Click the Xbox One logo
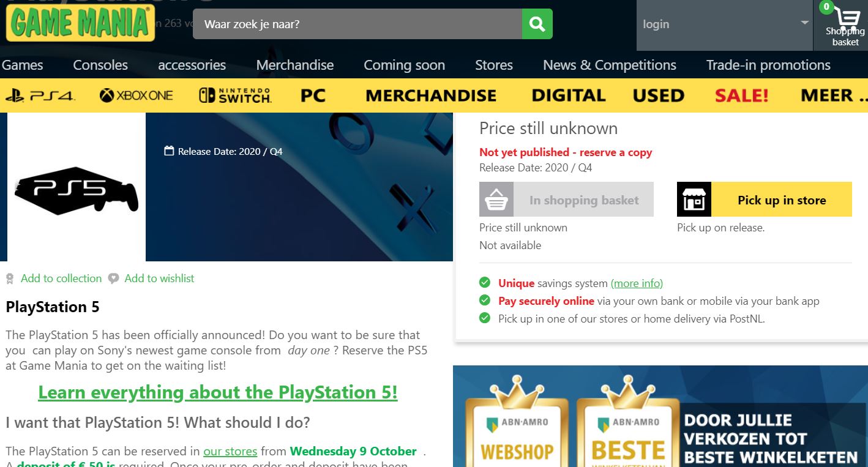 pyautogui.click(x=137, y=95)
